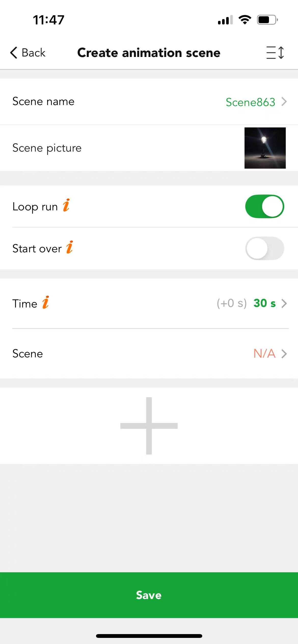Viewport: 298px width, 644px height.
Task: Expand the Scene name chevron
Action: (x=284, y=101)
